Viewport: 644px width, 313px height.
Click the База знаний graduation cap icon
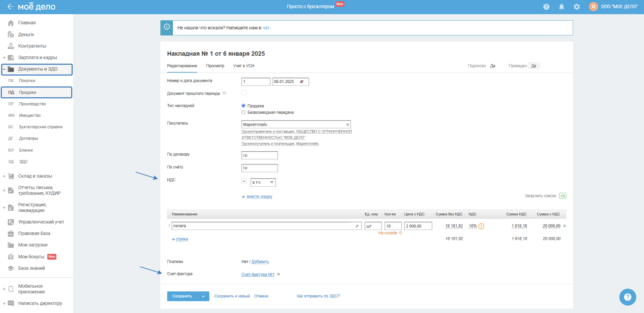point(11,268)
